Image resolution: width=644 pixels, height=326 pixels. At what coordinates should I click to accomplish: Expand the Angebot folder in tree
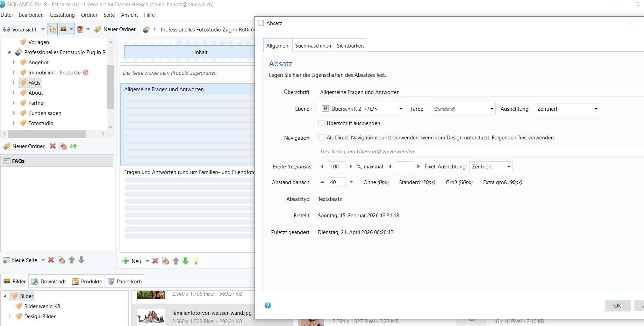tap(14, 63)
